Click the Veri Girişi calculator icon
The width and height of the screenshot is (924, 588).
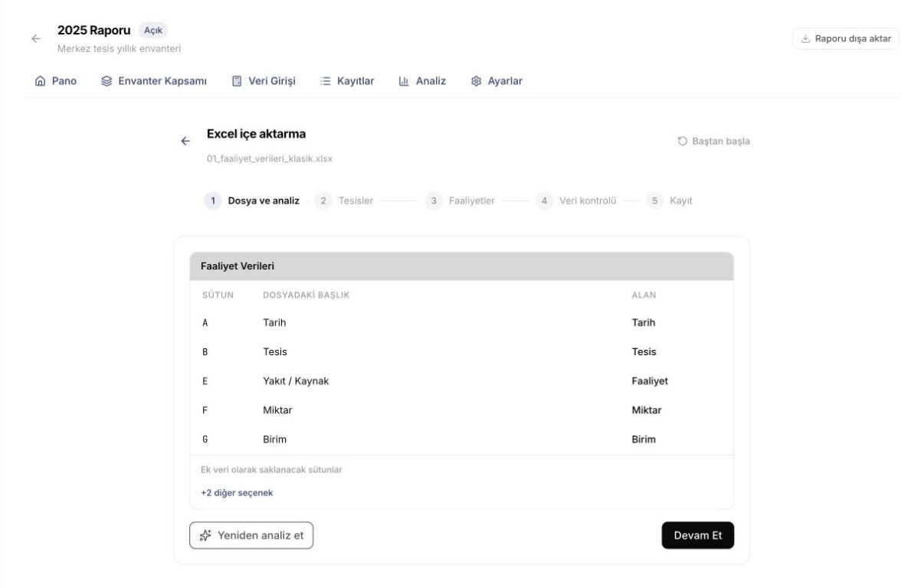237,81
